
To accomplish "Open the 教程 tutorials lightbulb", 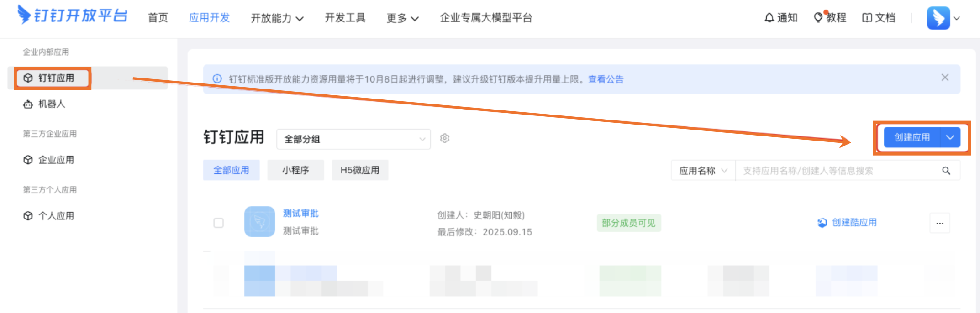I will click(x=830, y=18).
